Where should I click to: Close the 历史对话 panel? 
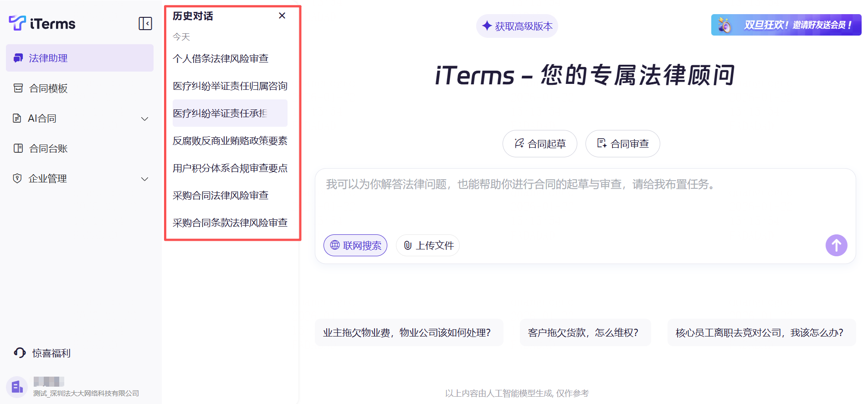click(x=282, y=16)
